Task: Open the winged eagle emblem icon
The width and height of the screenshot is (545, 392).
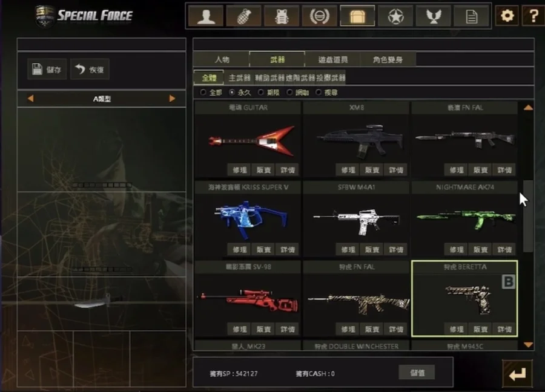Action: [x=434, y=16]
